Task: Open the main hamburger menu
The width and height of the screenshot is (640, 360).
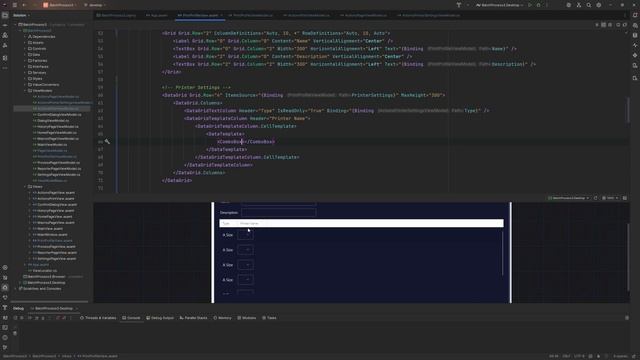Action: (15, 5)
